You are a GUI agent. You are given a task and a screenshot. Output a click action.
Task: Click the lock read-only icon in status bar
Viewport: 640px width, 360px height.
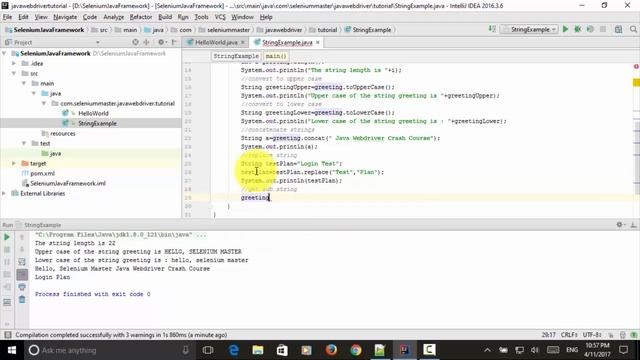coord(611,335)
